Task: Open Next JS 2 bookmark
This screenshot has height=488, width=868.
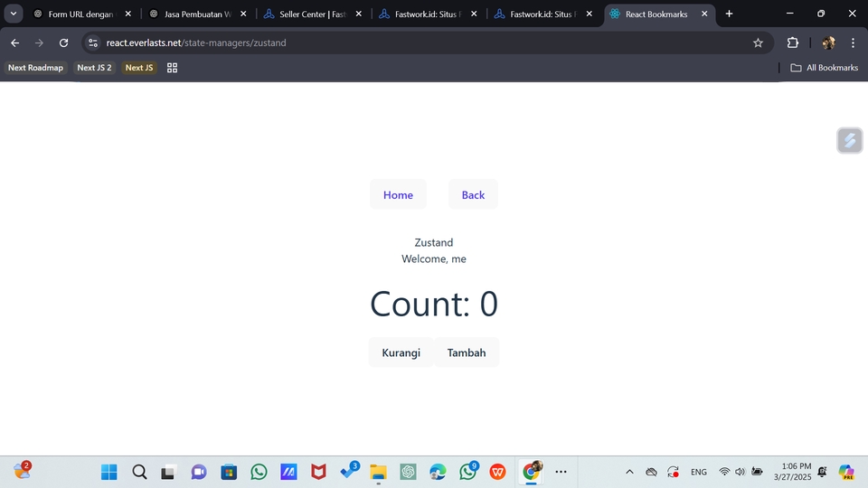Action: tap(94, 68)
